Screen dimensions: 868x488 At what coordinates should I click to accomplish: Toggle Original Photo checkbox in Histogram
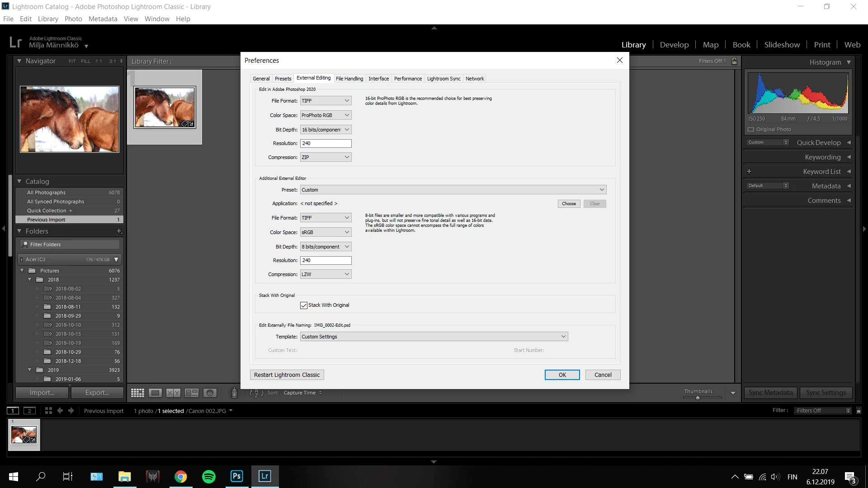click(x=751, y=129)
